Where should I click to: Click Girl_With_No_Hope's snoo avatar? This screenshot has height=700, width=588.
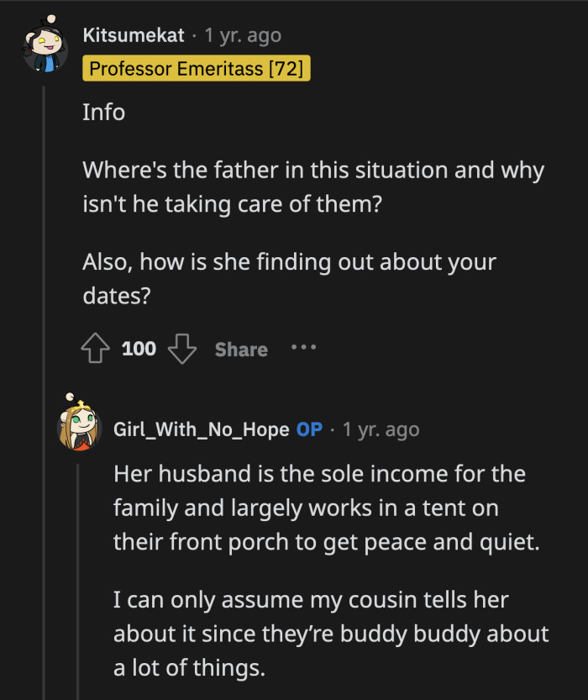[80, 429]
